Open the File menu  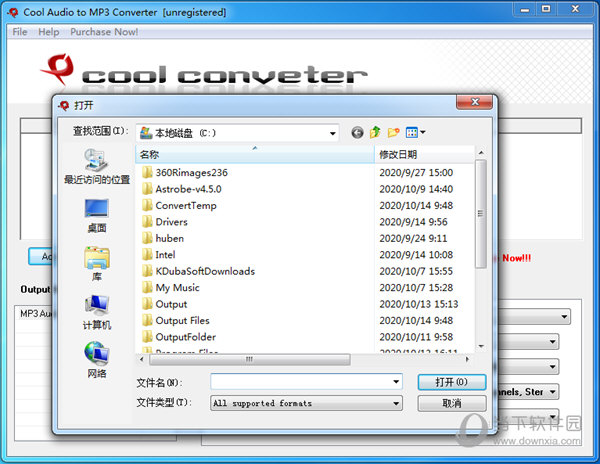coord(20,32)
